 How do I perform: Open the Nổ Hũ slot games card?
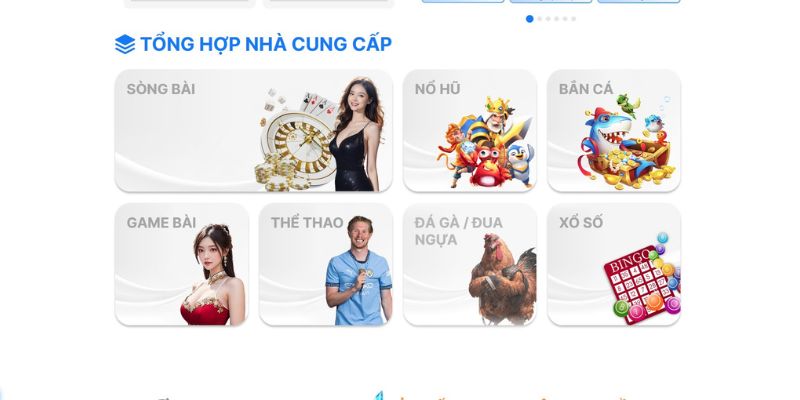470,131
